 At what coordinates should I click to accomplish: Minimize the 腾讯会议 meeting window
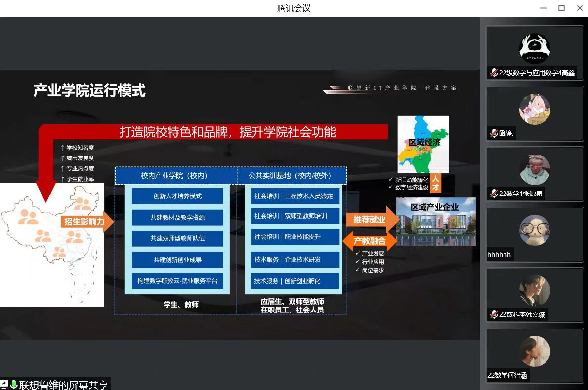pos(543,8)
